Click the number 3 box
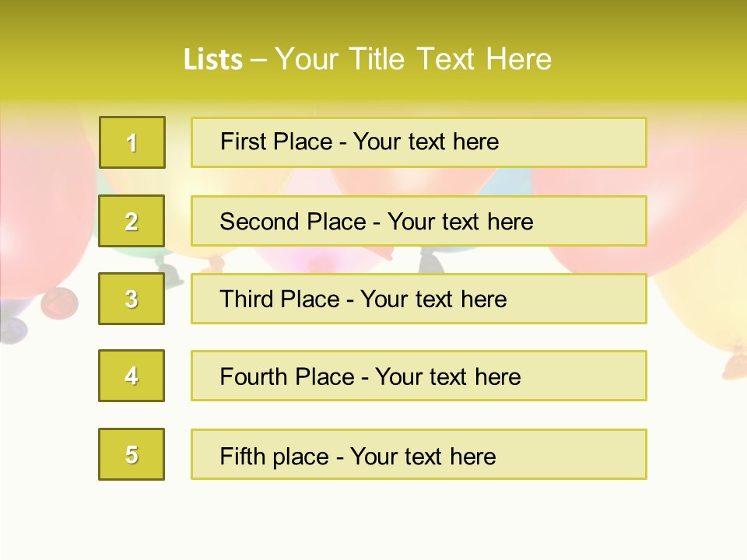The image size is (747, 560). pyautogui.click(x=132, y=299)
